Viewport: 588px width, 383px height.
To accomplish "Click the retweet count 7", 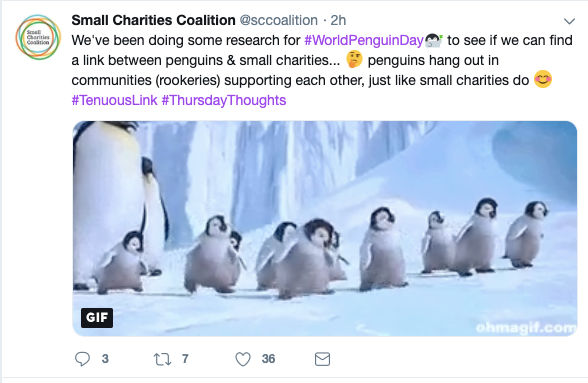I will pyautogui.click(x=185, y=359).
